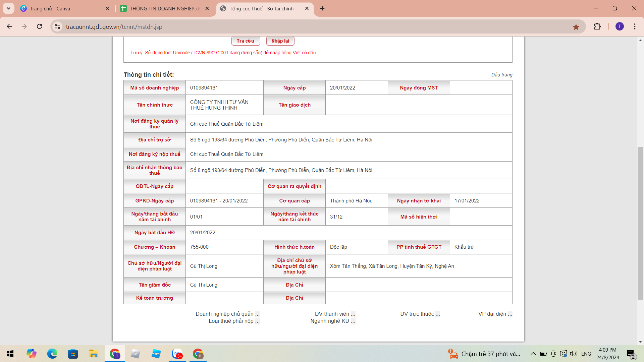Open Microsoft Store from the taskbar
Viewport: 644px width, 362px height.
tap(73, 354)
